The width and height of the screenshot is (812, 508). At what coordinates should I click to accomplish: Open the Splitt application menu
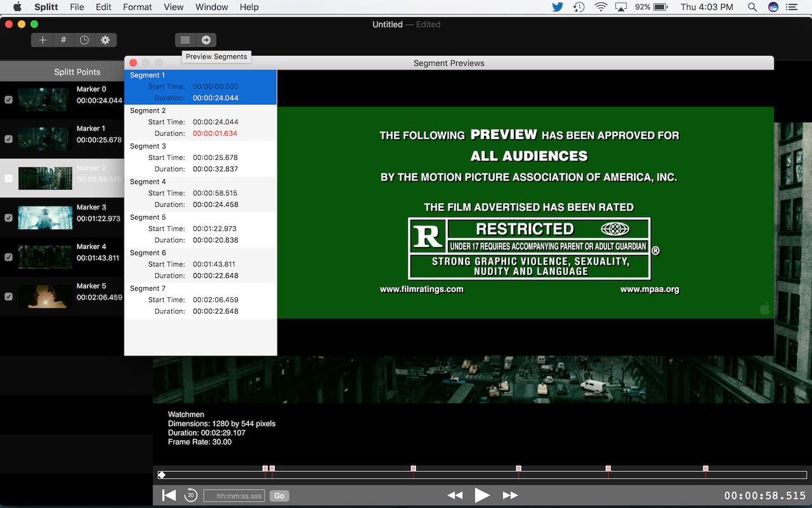[46, 7]
